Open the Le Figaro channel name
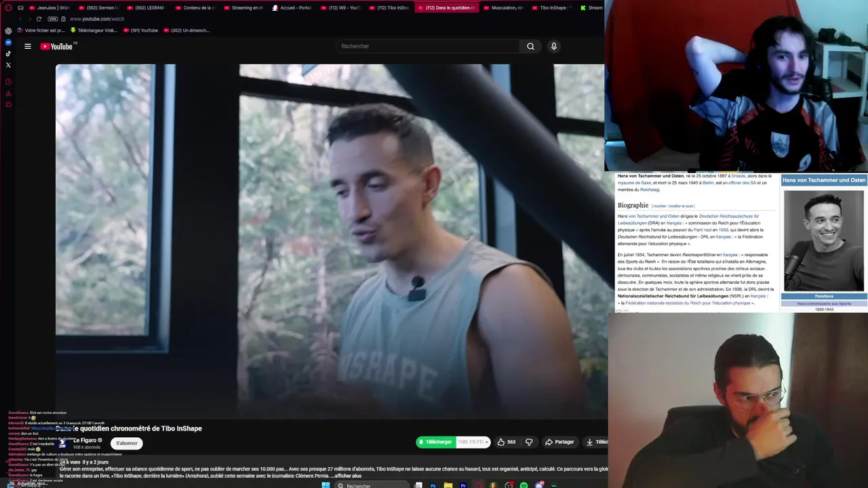The height and width of the screenshot is (488, 868). point(85,440)
